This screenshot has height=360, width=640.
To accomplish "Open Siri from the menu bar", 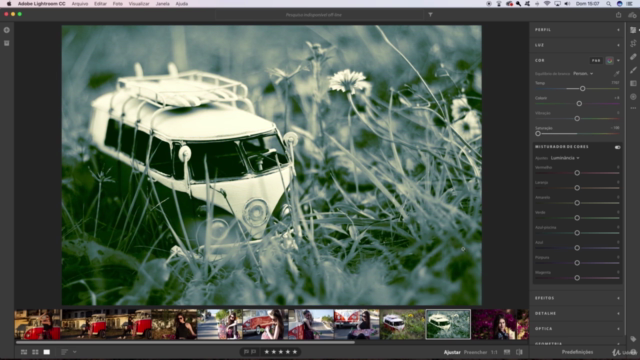I will click(620, 4).
